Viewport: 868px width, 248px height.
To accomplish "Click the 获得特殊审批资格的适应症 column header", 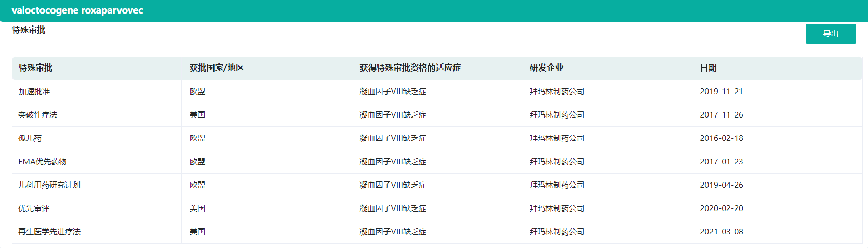I will 410,68.
